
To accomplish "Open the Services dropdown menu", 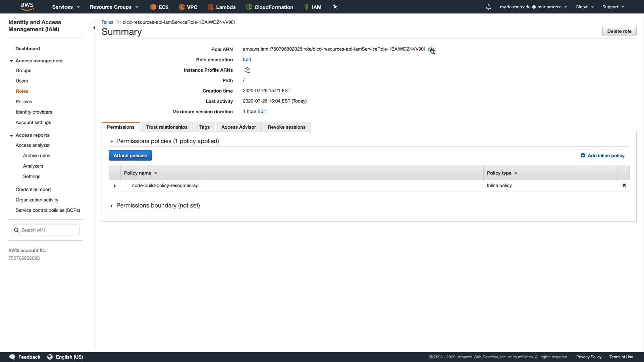I will tap(66, 7).
